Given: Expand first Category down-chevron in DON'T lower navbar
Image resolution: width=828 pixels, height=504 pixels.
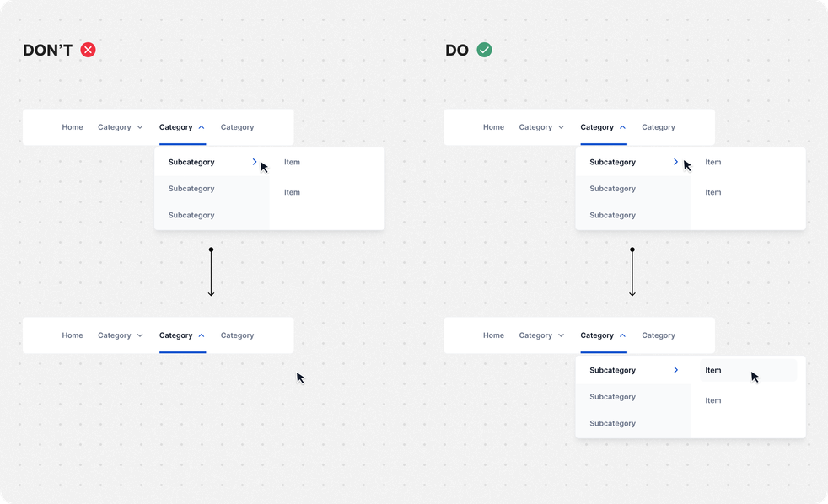Looking at the screenshot, I should (140, 335).
